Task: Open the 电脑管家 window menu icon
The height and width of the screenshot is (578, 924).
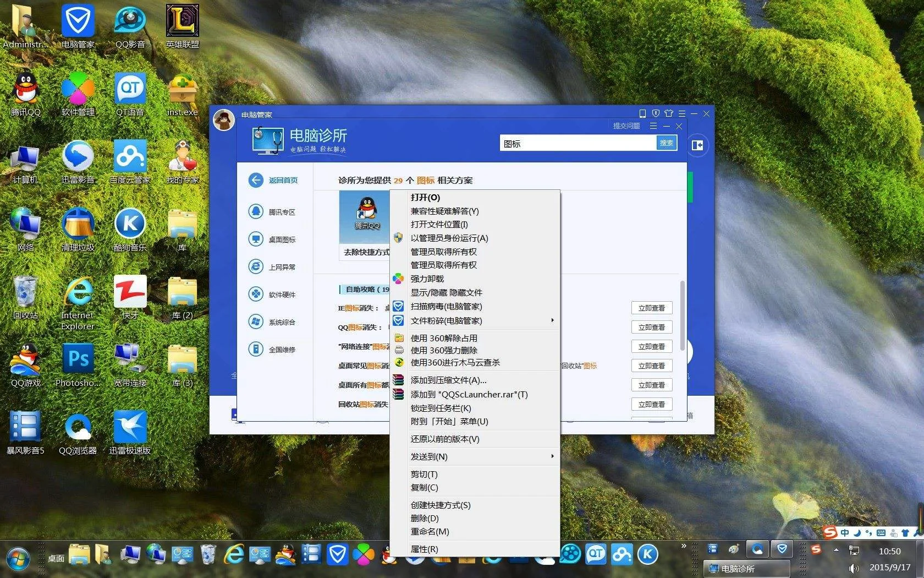Action: tap(682, 113)
